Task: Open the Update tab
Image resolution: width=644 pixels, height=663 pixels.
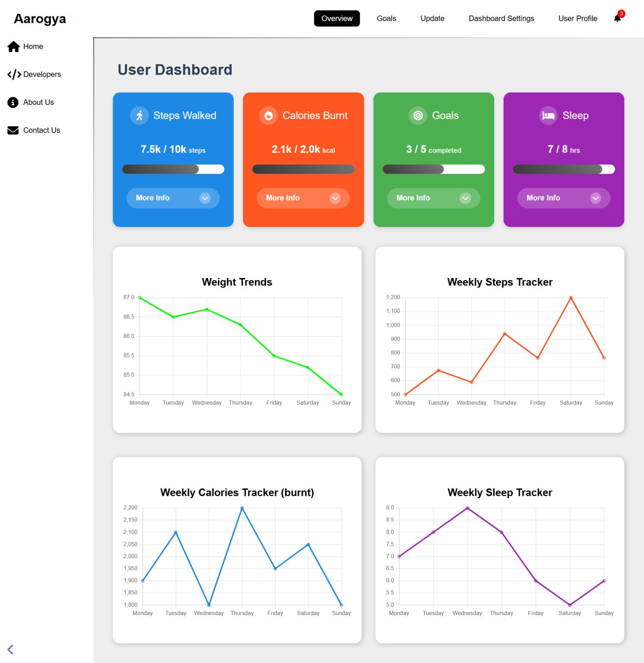Action: [x=432, y=19]
